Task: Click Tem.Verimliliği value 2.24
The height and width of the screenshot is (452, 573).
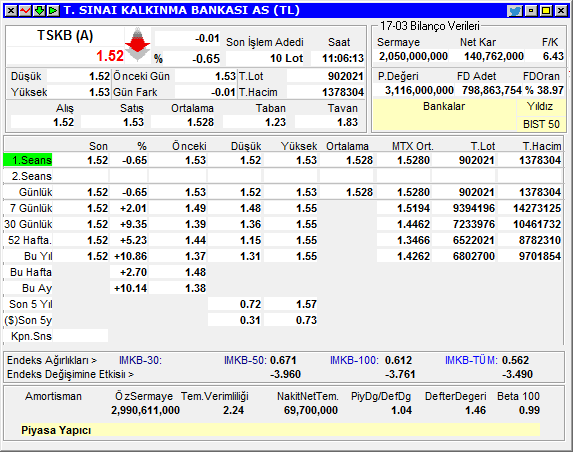Action: click(233, 410)
